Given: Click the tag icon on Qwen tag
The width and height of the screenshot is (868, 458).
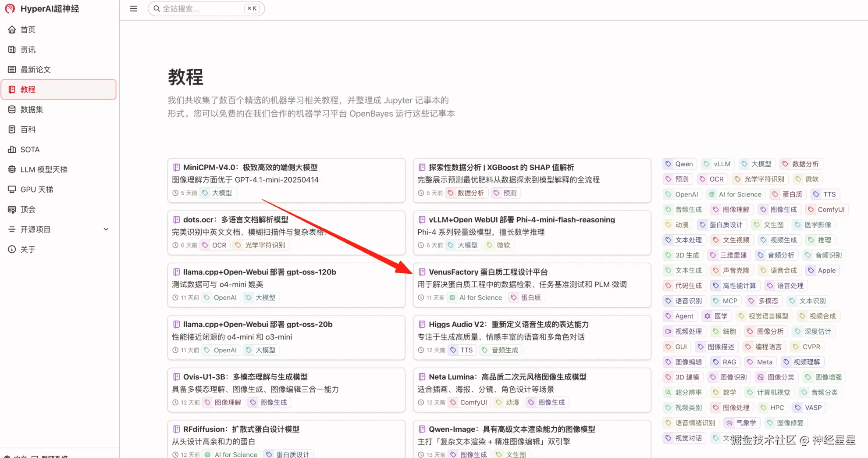Looking at the screenshot, I should pyautogui.click(x=668, y=164).
